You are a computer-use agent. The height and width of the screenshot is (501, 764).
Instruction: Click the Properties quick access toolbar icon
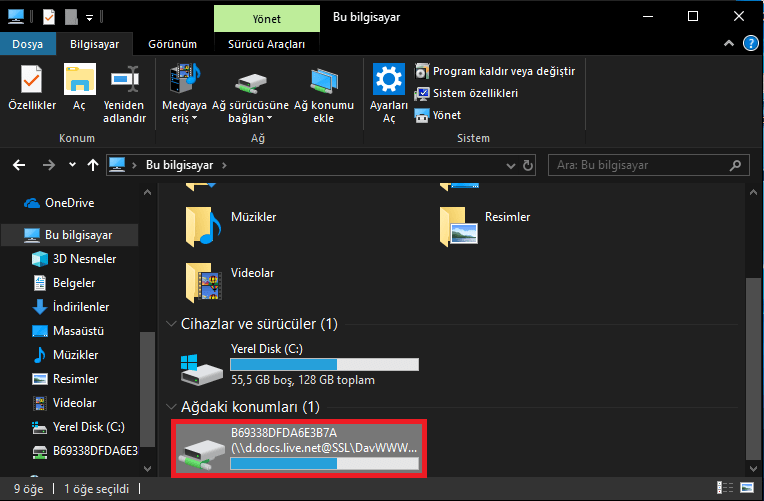49,18
